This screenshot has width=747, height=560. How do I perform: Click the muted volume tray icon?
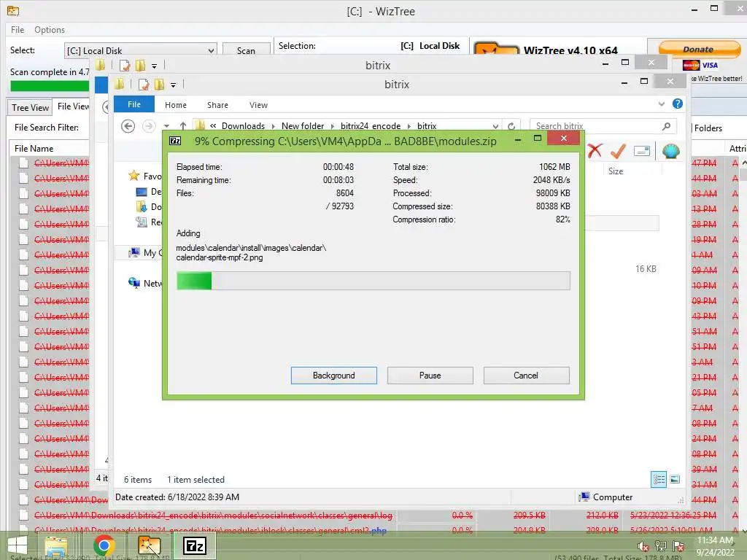pos(643,545)
